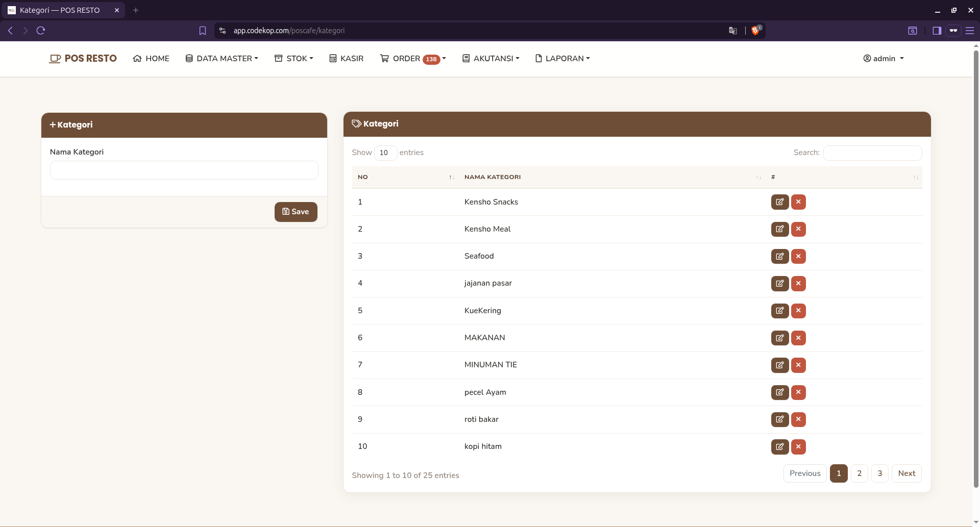
Task: Delete the MINUMAN TIE category
Action: (x=798, y=365)
